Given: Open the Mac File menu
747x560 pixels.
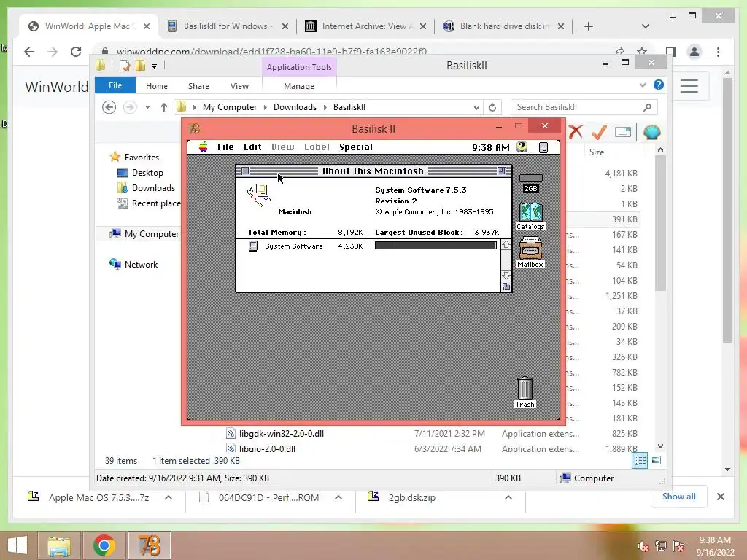Looking at the screenshot, I should (225, 147).
